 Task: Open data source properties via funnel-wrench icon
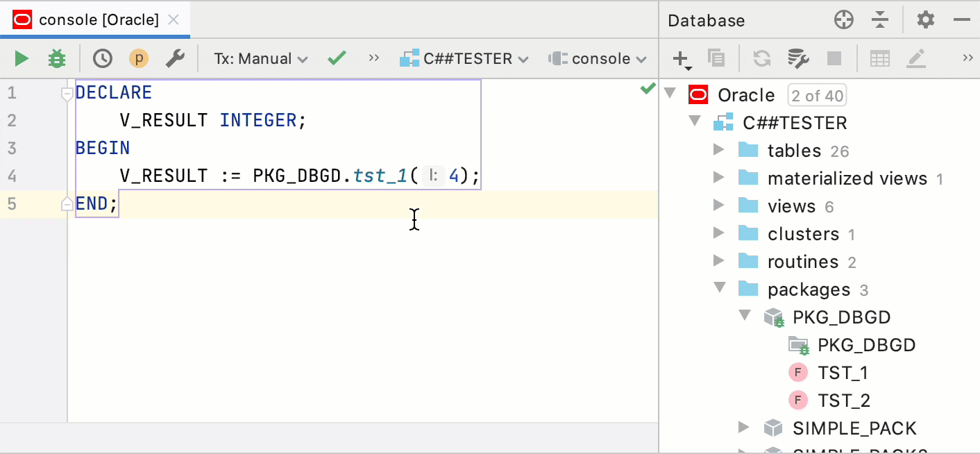pyautogui.click(x=798, y=58)
